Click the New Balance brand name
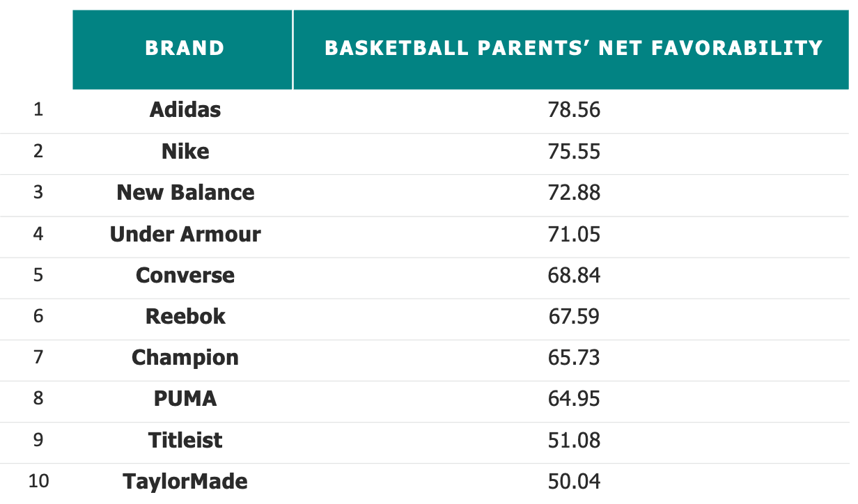The height and width of the screenshot is (504, 858). [x=185, y=193]
